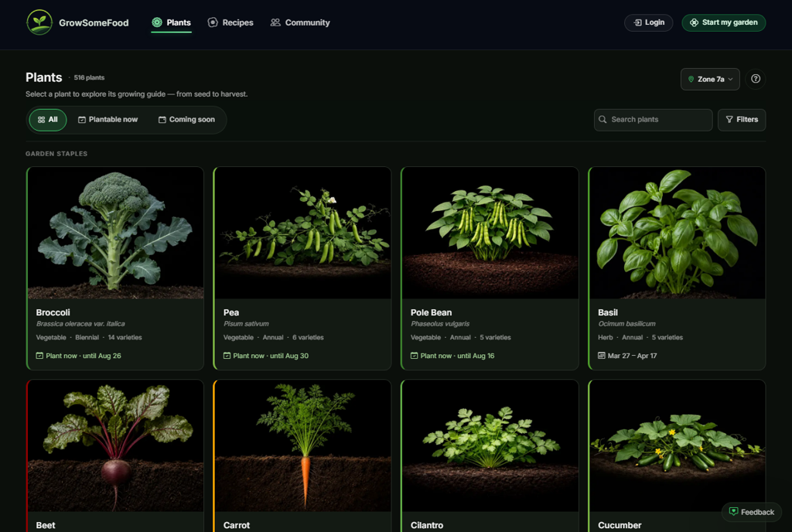This screenshot has width=792, height=532.
Task: Click the Carrot card title
Action: (237, 526)
